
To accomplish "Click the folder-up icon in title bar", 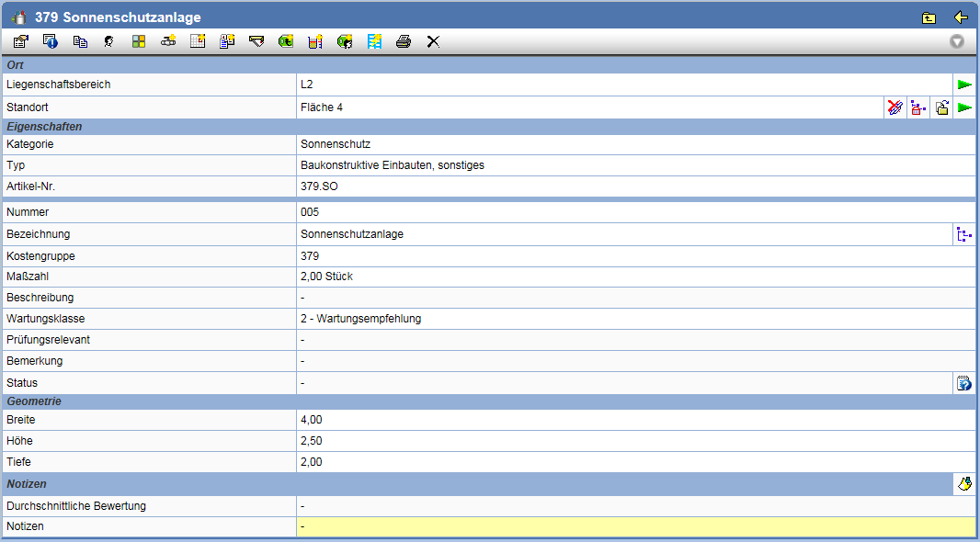I will pos(929,17).
